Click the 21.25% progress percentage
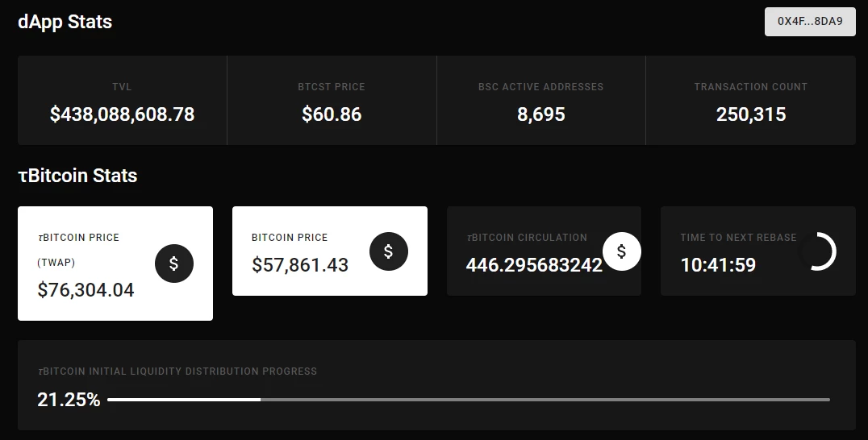The height and width of the screenshot is (440, 868). coord(69,400)
